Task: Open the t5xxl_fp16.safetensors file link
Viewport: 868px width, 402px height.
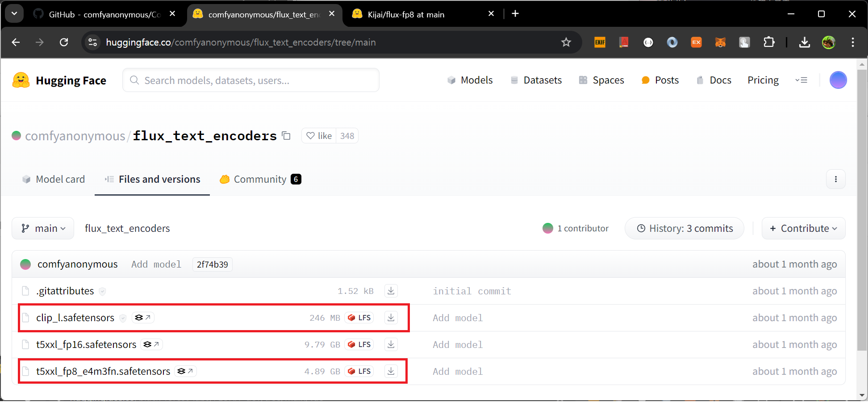Action: click(x=86, y=345)
